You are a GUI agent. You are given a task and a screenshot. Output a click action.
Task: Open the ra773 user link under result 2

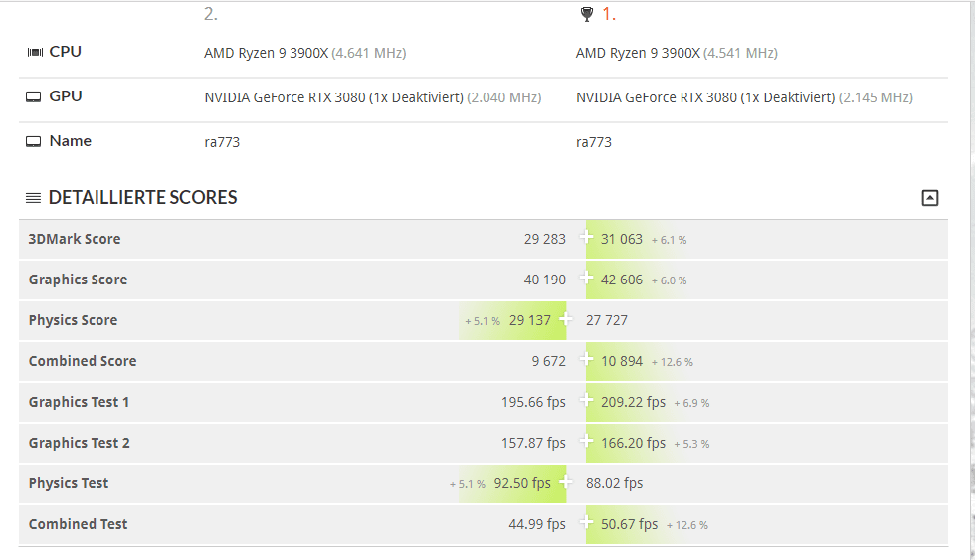point(222,142)
